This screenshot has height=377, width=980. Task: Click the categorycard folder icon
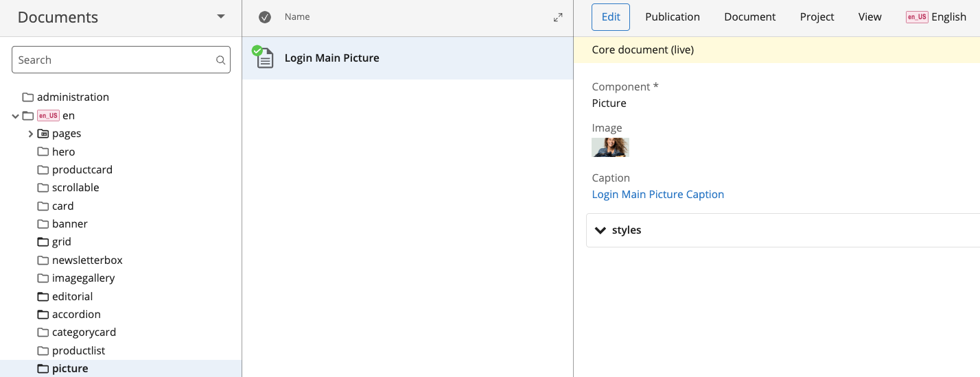point(43,332)
